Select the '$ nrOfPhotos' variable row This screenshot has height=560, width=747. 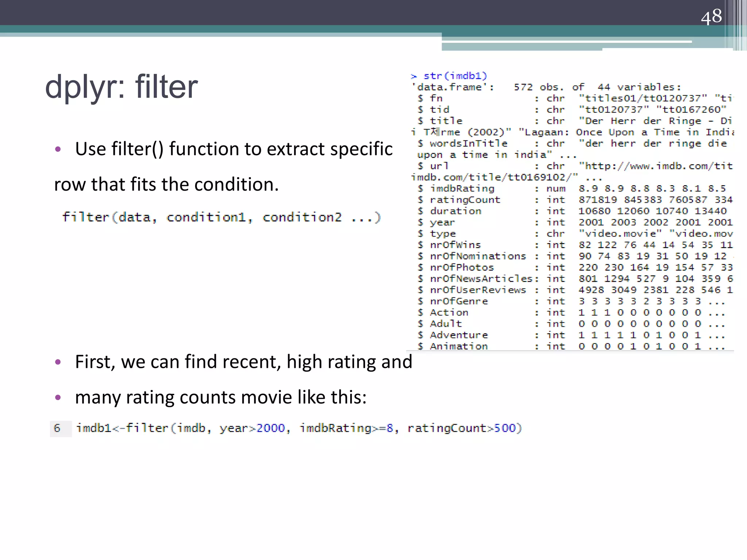(575, 268)
